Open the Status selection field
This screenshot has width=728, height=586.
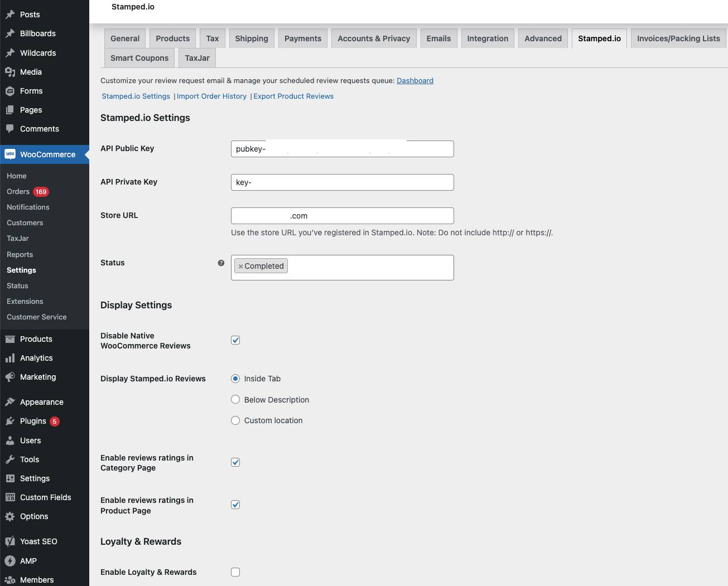363,267
